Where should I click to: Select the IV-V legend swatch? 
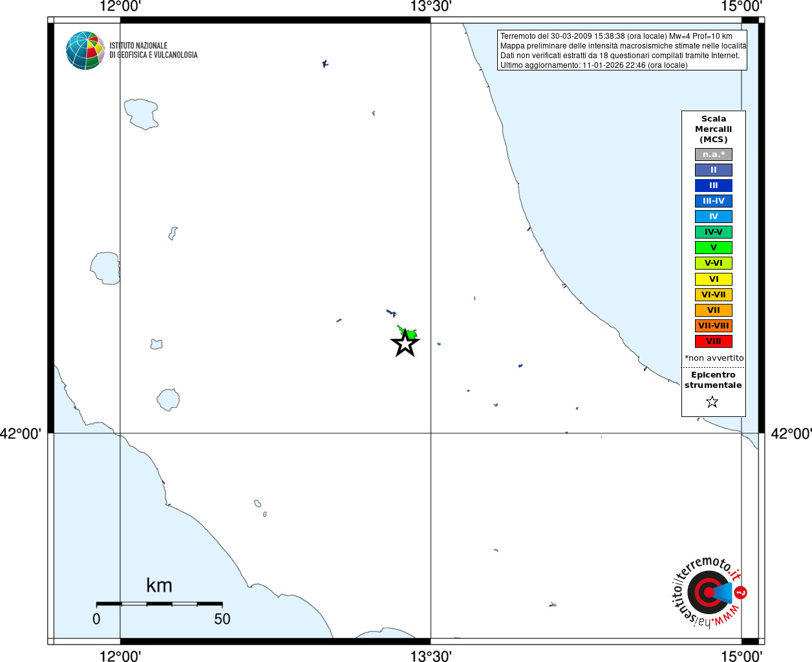(714, 232)
